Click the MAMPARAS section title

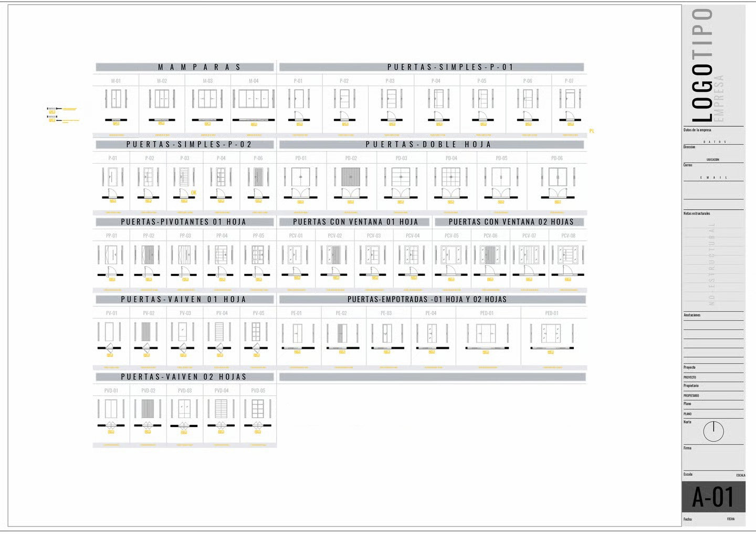[200, 67]
